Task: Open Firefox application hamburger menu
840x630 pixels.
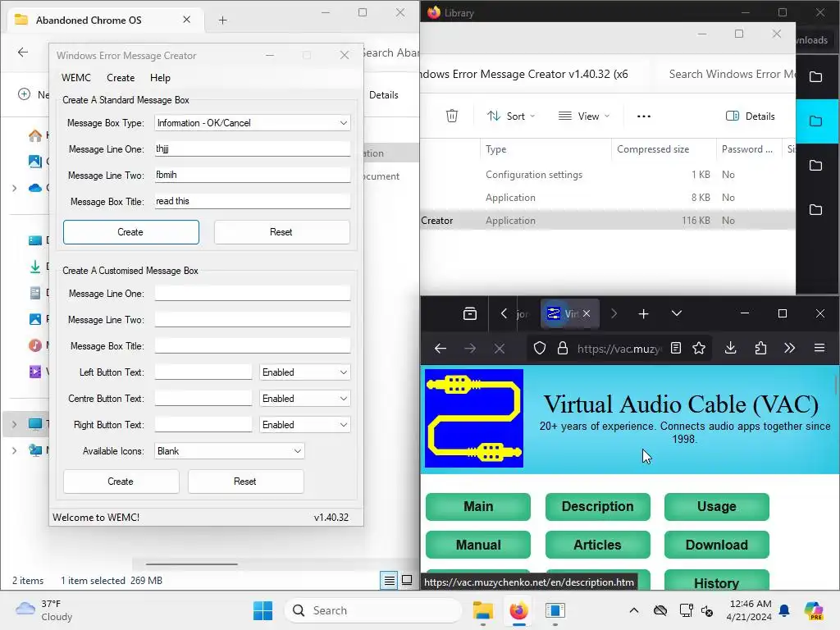Action: (x=819, y=348)
